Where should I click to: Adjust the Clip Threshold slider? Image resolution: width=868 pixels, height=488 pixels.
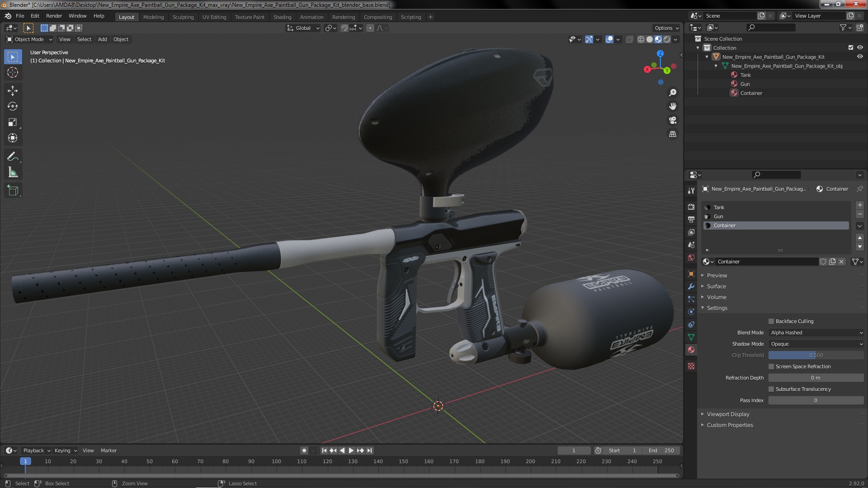pos(816,355)
